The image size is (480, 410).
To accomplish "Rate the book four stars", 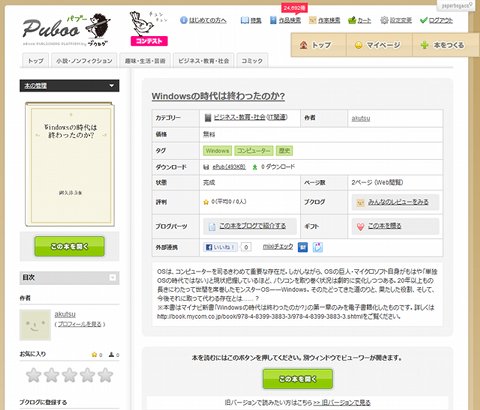I will pos(87,375).
